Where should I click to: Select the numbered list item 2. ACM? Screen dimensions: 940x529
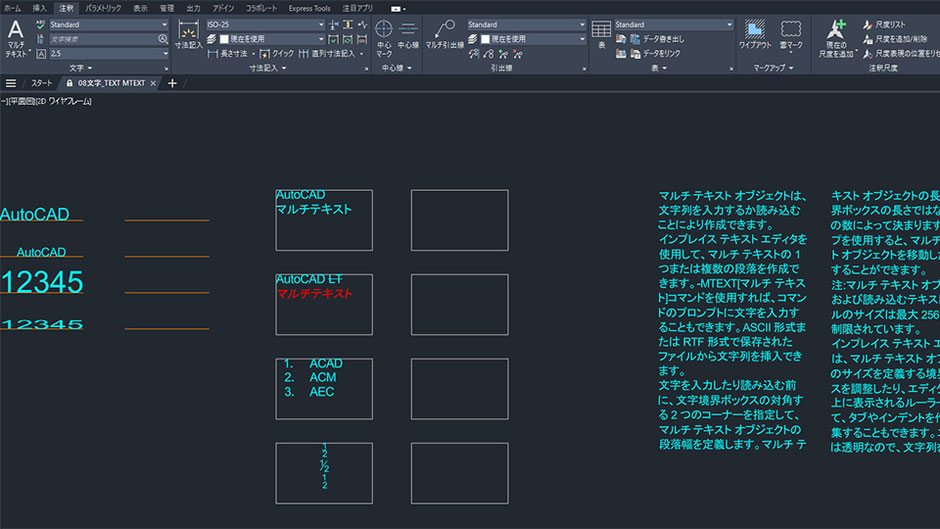click(310, 377)
